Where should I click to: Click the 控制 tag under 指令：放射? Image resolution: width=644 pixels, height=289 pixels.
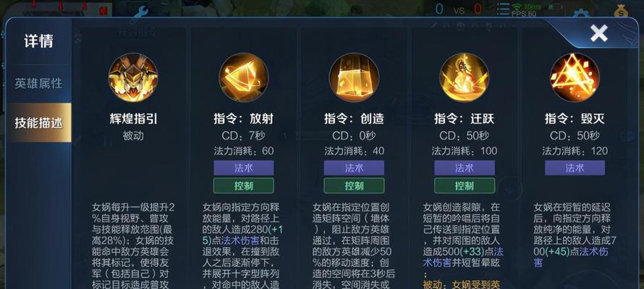pyautogui.click(x=244, y=186)
